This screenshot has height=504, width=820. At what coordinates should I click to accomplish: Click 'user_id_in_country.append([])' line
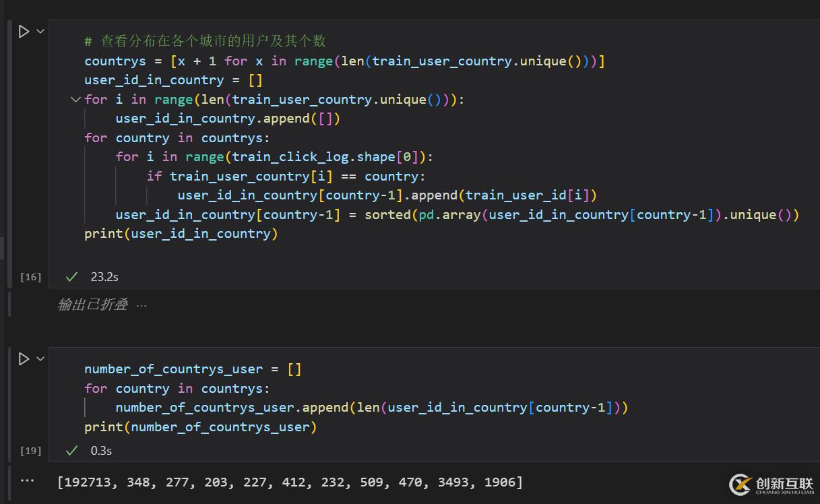(x=228, y=119)
